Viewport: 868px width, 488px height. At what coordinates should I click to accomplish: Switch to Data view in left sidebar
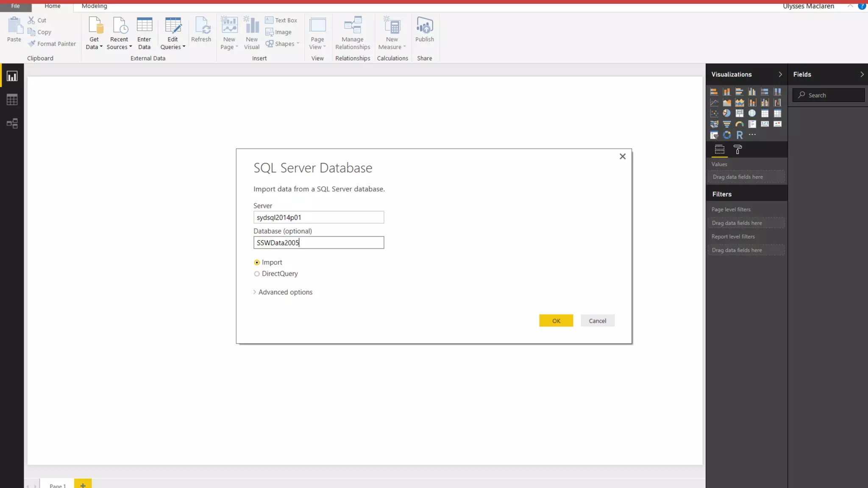pos(12,100)
